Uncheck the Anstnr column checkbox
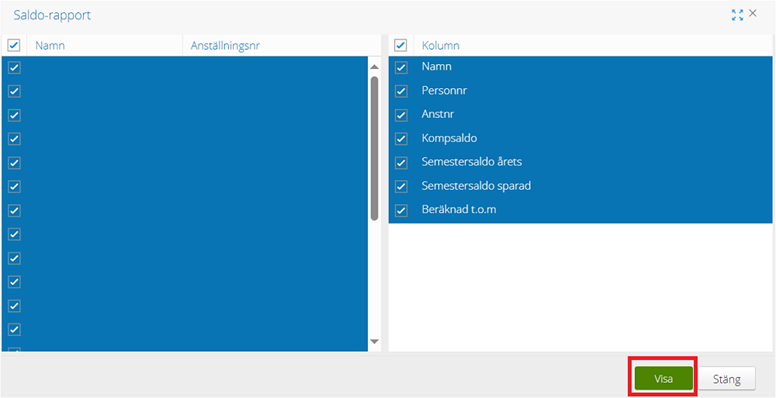The height and width of the screenshot is (398, 776). [x=401, y=115]
